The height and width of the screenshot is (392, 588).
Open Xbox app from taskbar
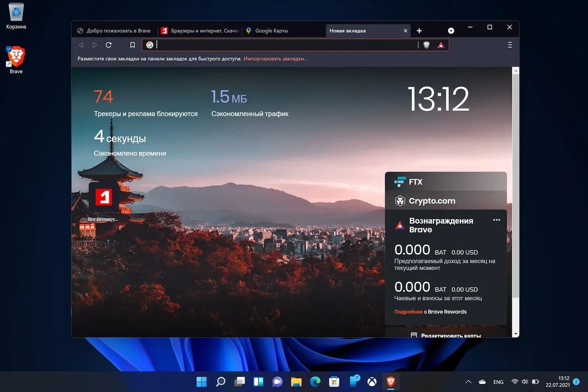[x=372, y=382]
